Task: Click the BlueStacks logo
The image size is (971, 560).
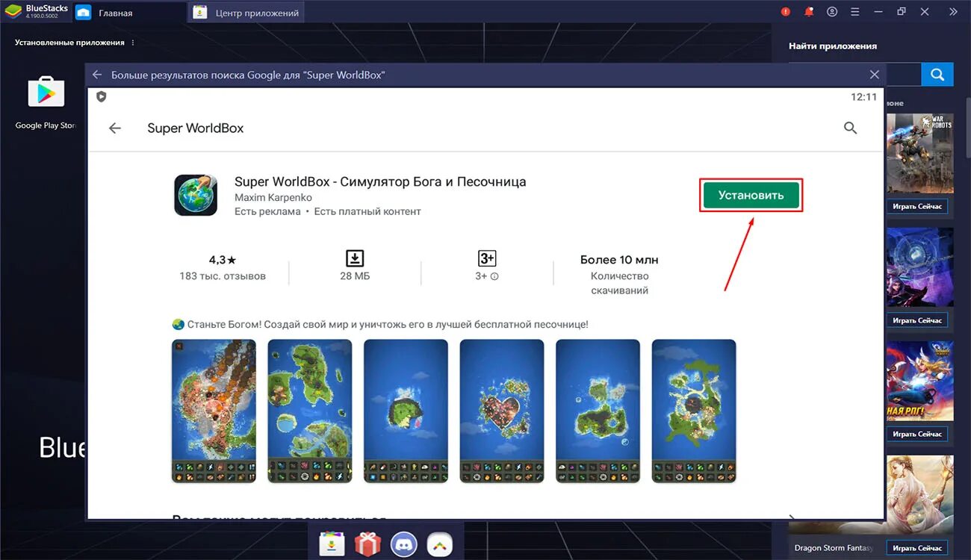Action: 13,11
